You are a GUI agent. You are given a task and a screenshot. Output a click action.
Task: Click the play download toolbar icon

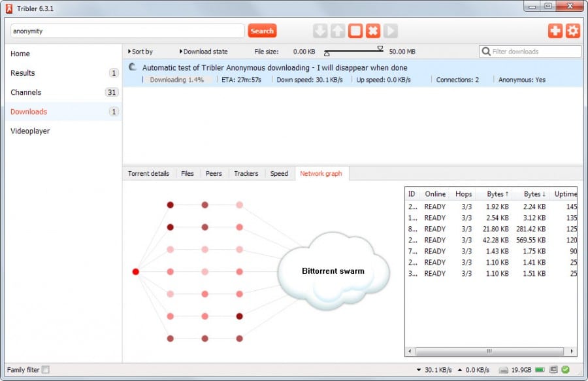tap(390, 31)
